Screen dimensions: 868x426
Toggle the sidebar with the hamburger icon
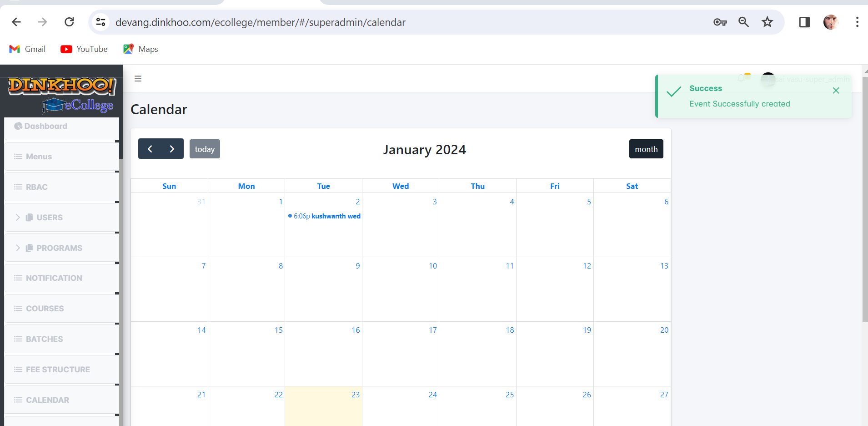point(138,79)
